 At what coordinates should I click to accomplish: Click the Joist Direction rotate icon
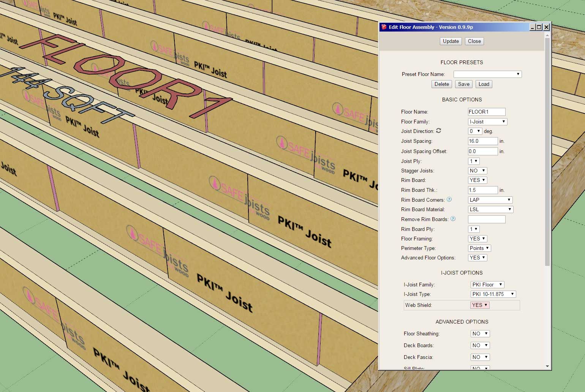[x=438, y=131]
